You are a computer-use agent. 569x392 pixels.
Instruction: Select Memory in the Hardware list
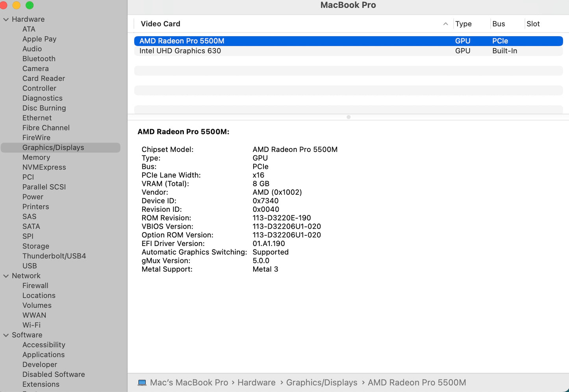36,157
